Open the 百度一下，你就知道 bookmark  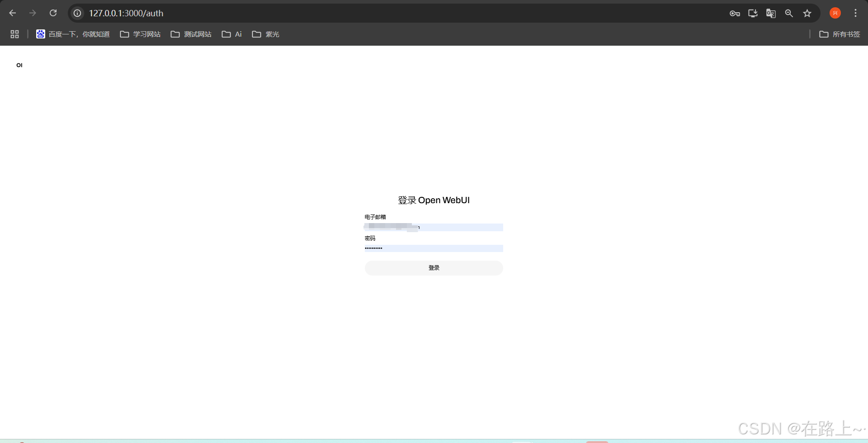pyautogui.click(x=73, y=34)
